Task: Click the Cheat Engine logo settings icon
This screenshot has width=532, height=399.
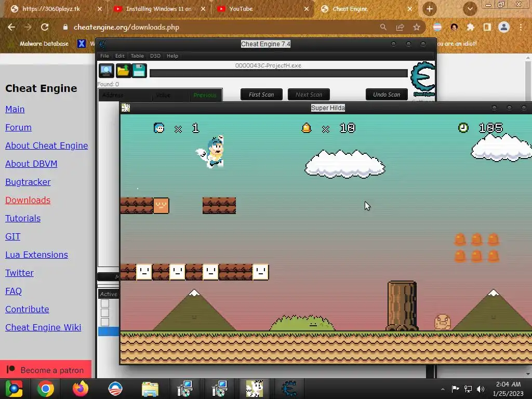Action: [x=423, y=79]
